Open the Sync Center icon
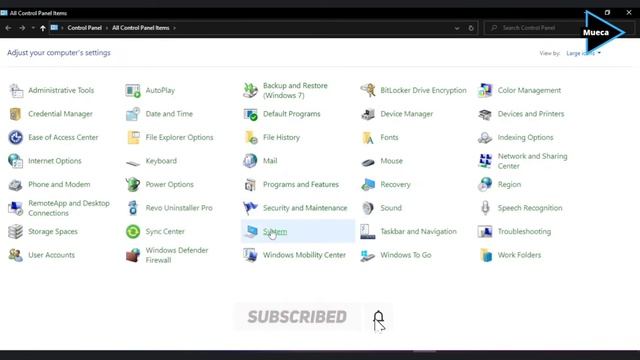 [133, 231]
